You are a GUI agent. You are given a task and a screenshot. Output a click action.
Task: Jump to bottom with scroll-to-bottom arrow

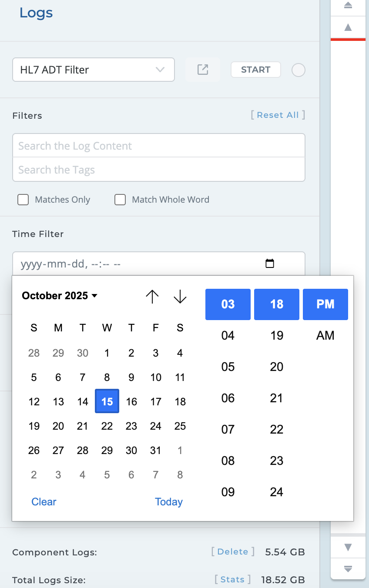[348, 568]
